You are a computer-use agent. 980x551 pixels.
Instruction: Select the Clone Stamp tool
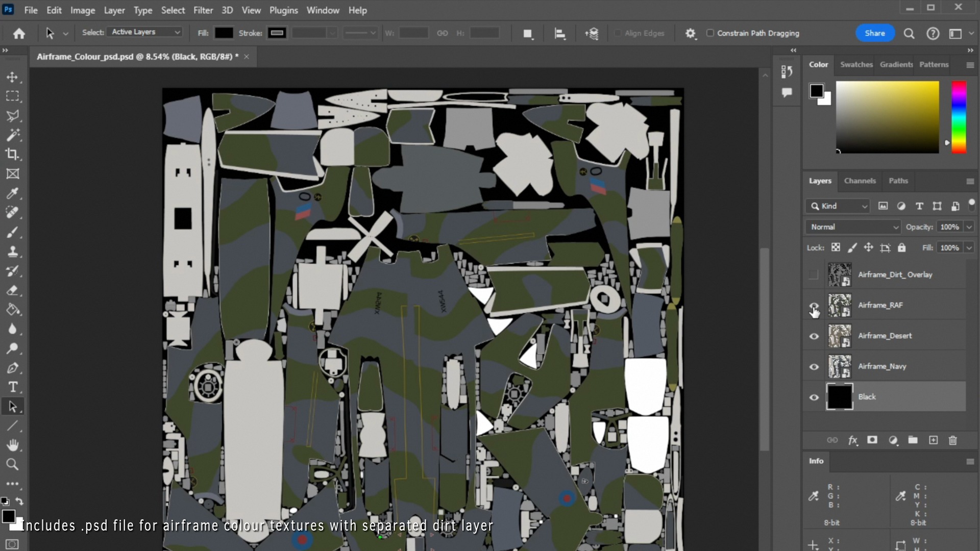[x=12, y=252]
